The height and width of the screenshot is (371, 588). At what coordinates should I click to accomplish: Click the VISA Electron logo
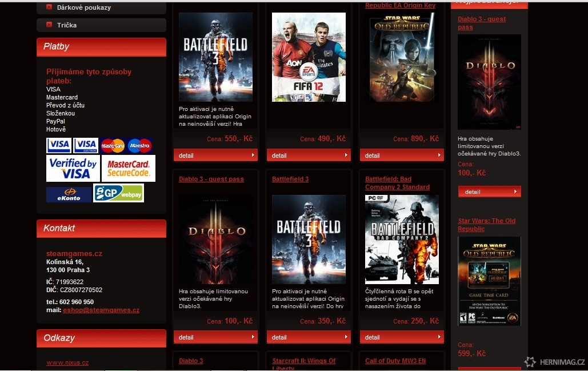(86, 145)
